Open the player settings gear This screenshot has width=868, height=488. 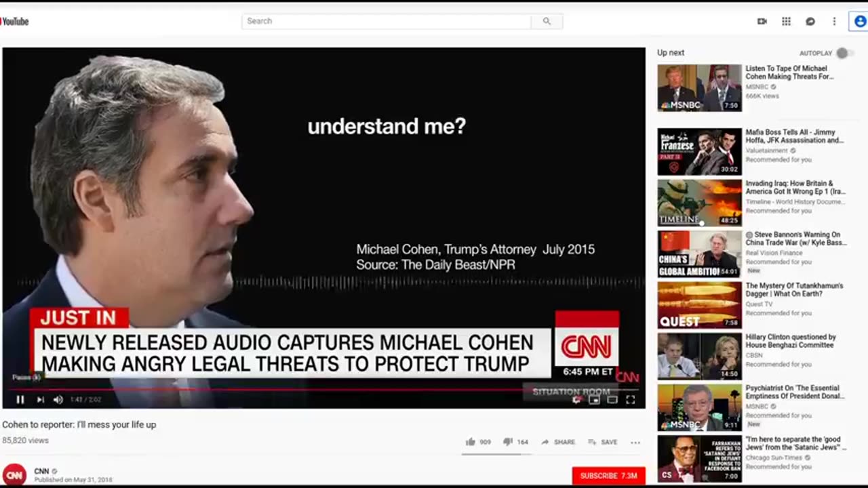tap(577, 400)
